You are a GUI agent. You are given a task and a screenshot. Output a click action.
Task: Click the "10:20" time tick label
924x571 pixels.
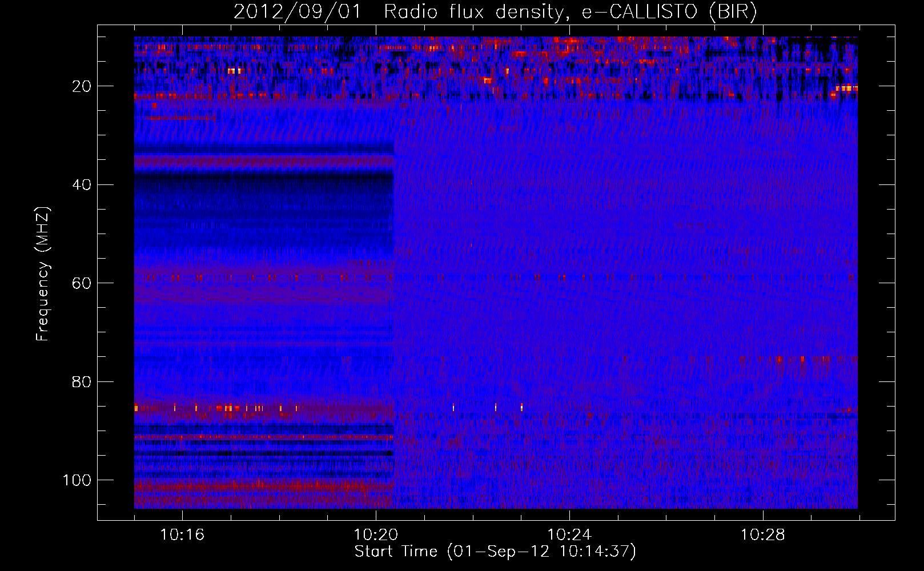pyautogui.click(x=376, y=535)
